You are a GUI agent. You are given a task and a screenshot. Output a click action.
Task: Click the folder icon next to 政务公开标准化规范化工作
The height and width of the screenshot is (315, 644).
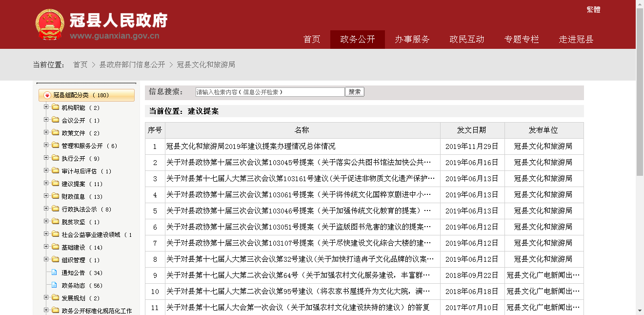click(55, 311)
